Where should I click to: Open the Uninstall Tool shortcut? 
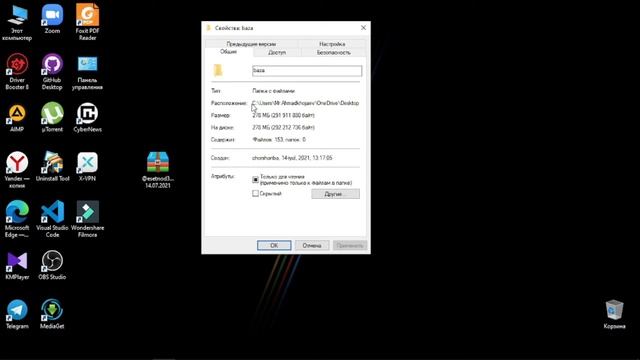(52, 167)
